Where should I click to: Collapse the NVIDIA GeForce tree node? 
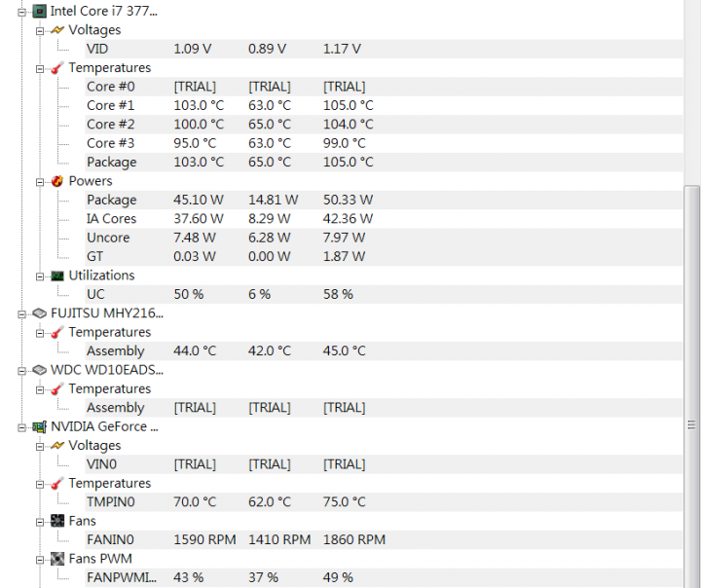point(23,426)
